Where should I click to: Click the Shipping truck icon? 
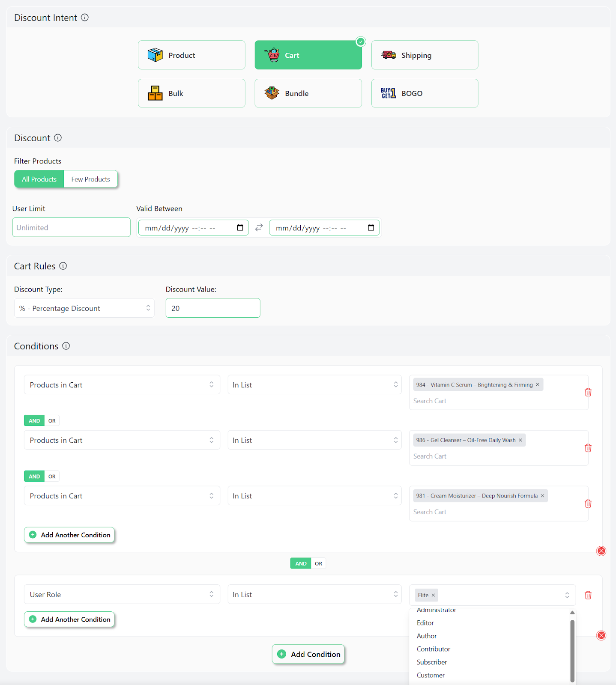tap(389, 55)
